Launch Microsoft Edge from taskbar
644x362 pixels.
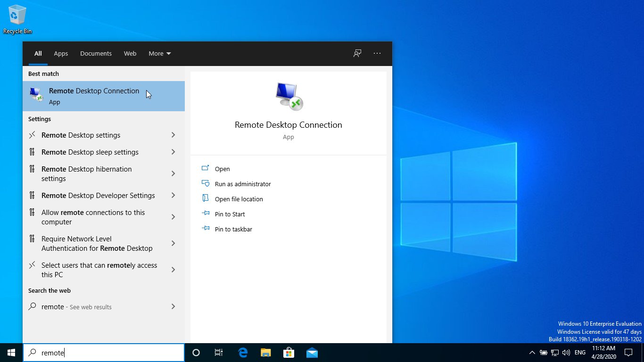(x=243, y=353)
